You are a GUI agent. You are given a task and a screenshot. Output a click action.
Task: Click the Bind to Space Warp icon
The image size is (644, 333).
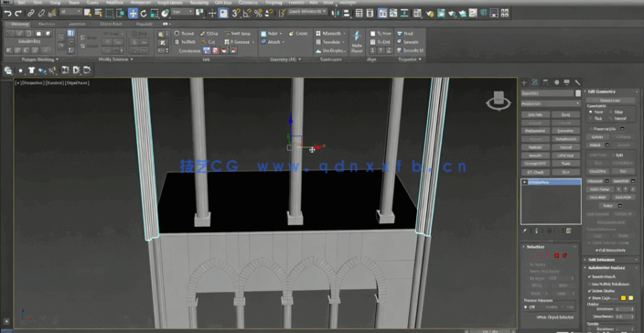[52, 13]
